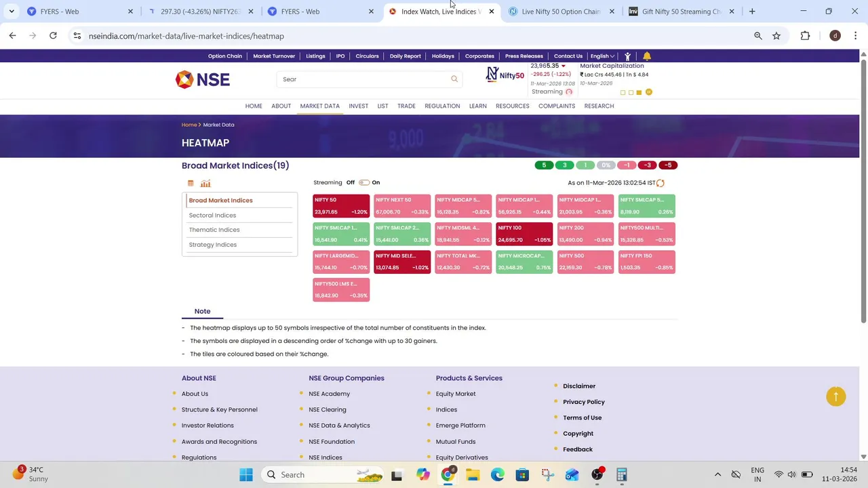Viewport: 868px width, 488px height.
Task: Open the RESOURCES menu
Action: point(513,106)
